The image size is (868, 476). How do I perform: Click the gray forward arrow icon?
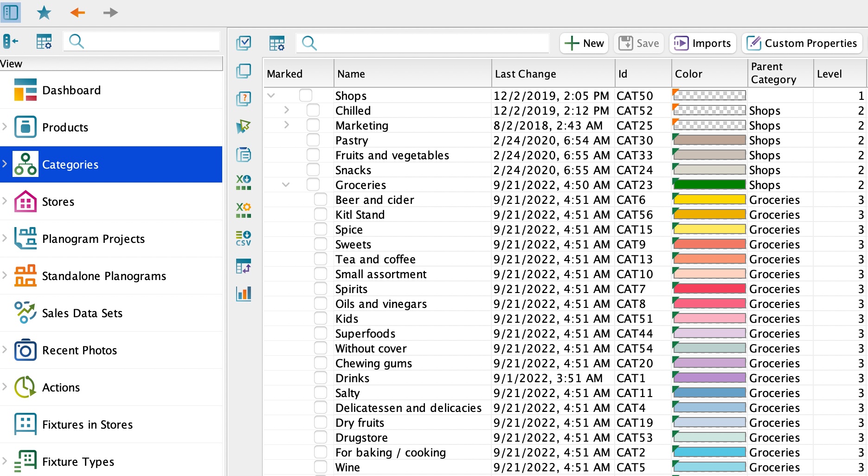[x=110, y=13]
